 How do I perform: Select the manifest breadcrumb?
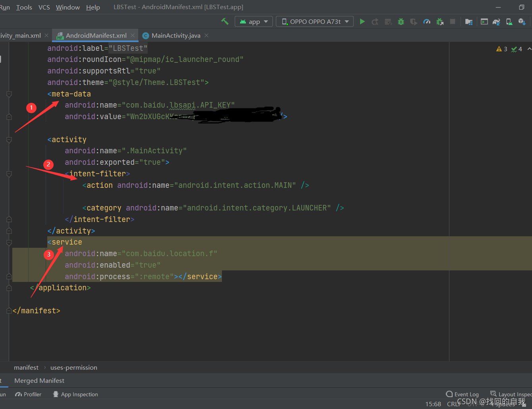[26, 367]
